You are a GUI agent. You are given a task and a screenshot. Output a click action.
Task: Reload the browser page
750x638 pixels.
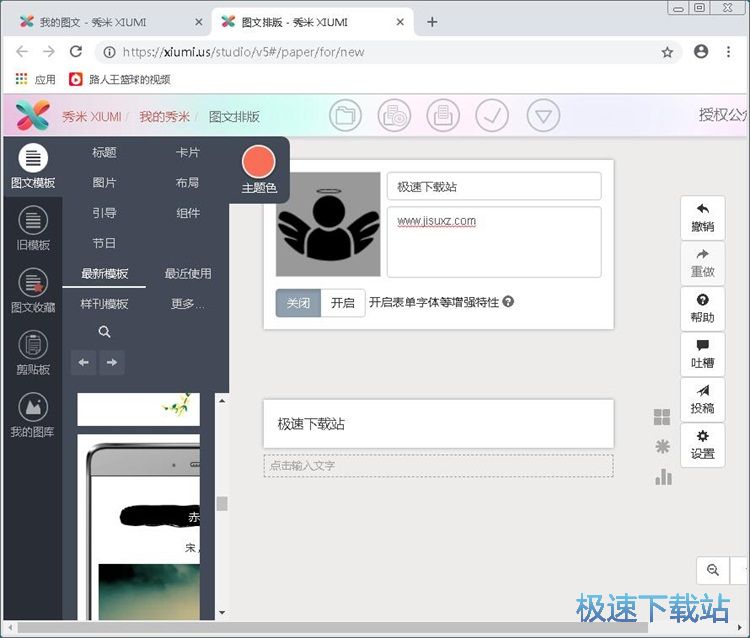point(76,51)
